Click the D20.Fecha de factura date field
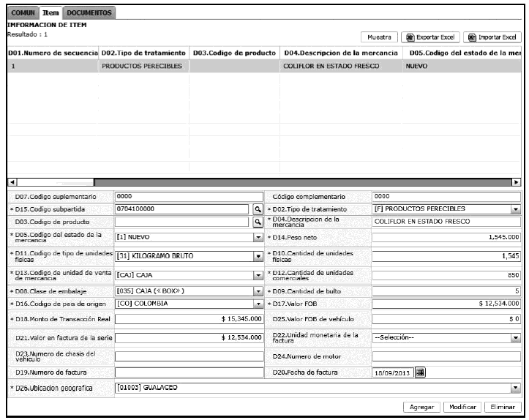Image resolution: width=529 pixels, height=420 pixels. click(393, 372)
